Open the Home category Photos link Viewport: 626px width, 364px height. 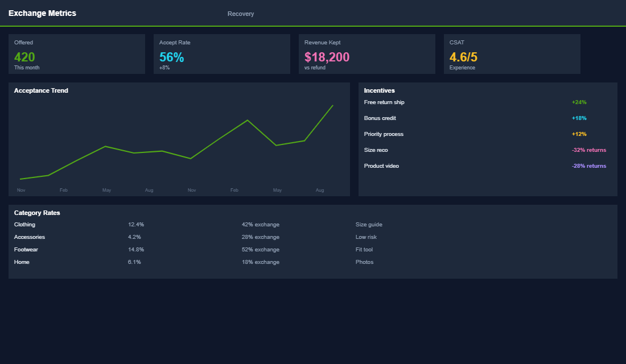click(x=364, y=262)
